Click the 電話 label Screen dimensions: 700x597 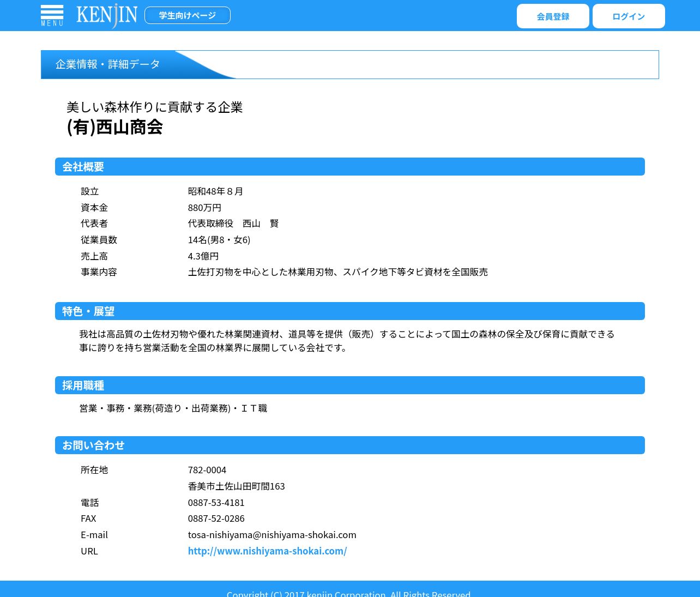90,503
